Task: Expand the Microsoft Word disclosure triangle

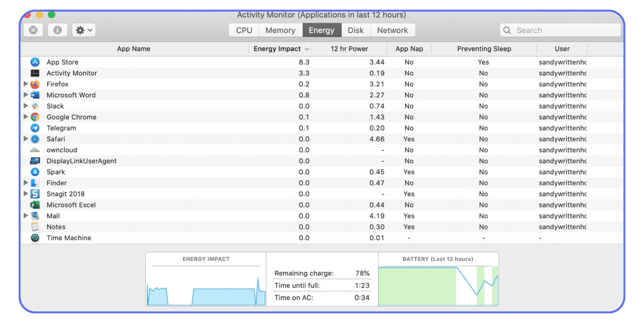Action: [x=25, y=95]
